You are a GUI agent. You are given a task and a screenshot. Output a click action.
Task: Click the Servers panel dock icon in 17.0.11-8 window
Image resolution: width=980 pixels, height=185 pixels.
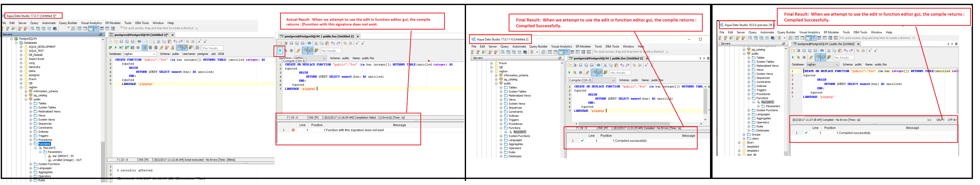point(560,58)
